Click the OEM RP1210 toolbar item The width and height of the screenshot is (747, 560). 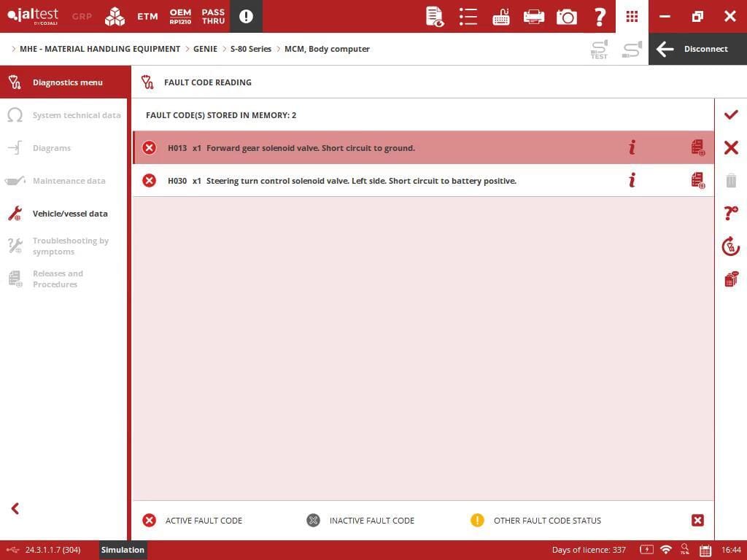coord(180,16)
